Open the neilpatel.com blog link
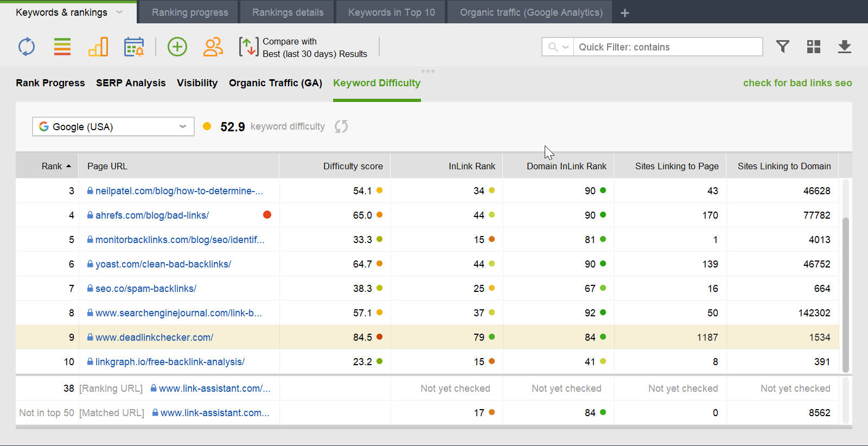868x446 pixels. (x=179, y=190)
